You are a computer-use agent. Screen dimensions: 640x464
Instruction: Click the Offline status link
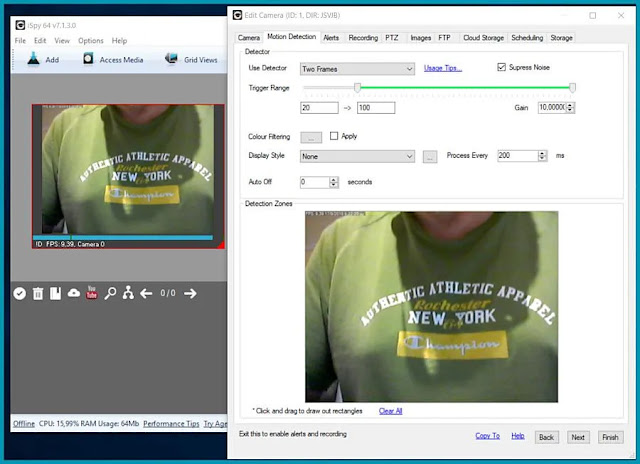[24, 424]
